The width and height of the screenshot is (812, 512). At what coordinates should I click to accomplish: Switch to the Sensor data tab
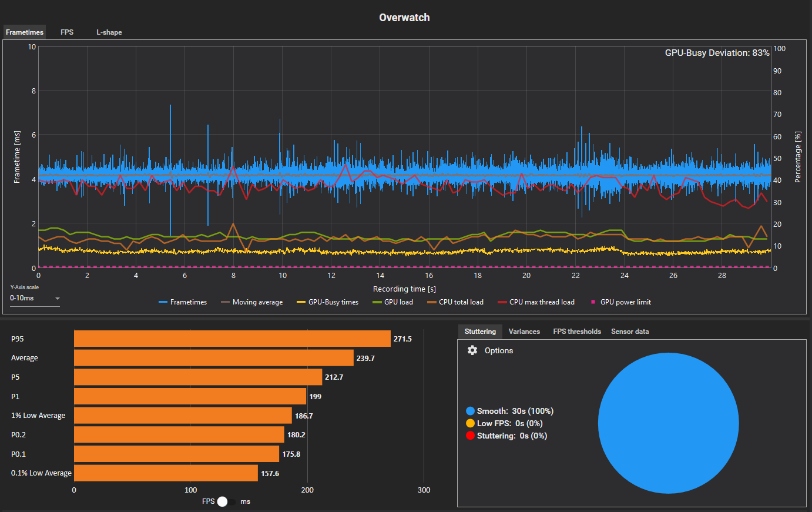(x=630, y=332)
